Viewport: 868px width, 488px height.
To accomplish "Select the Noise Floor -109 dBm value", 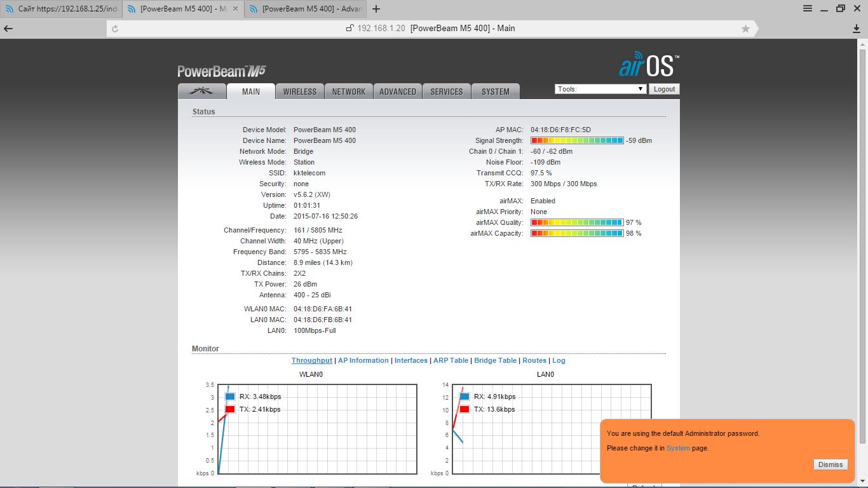I will tap(545, 162).
